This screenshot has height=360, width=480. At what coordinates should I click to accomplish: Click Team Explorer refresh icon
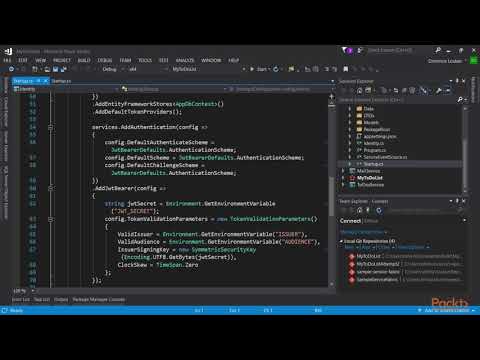379,210
